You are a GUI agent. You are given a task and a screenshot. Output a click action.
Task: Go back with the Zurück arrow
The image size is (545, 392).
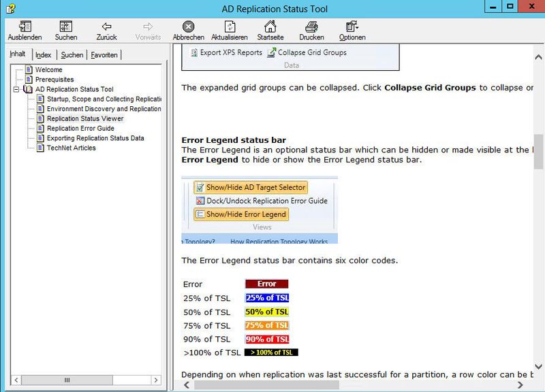tap(106, 27)
